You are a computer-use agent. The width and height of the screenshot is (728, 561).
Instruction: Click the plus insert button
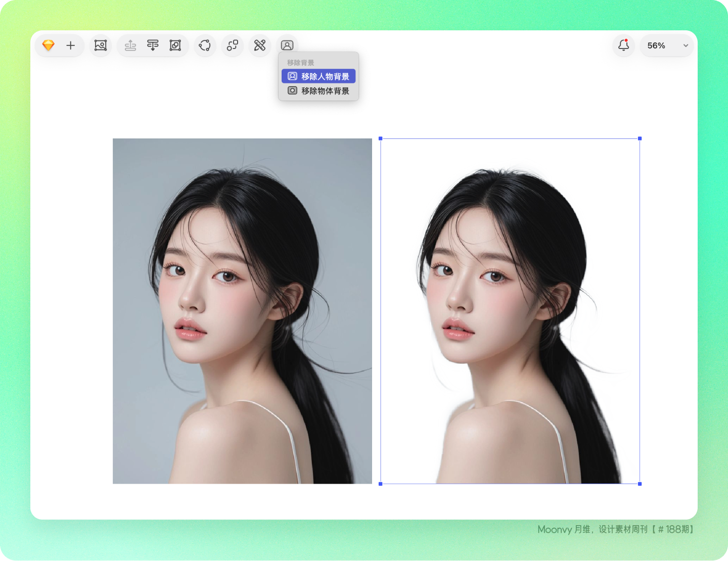(71, 45)
